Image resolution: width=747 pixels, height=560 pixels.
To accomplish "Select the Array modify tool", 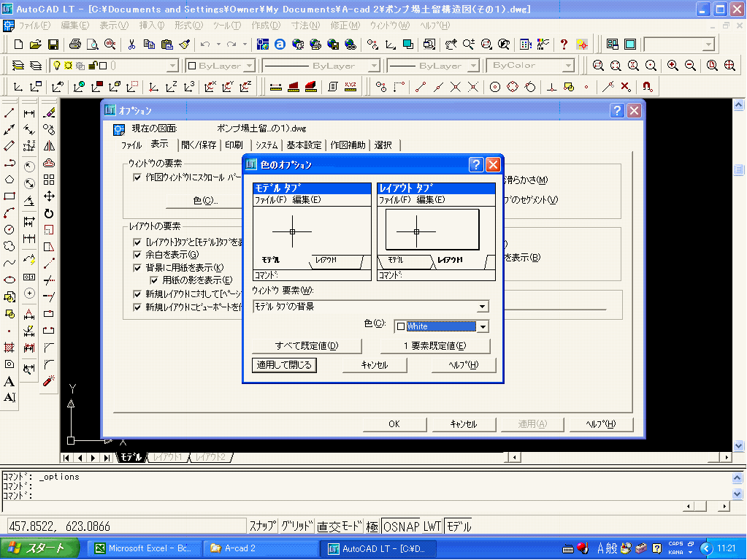I will pyautogui.click(x=49, y=180).
